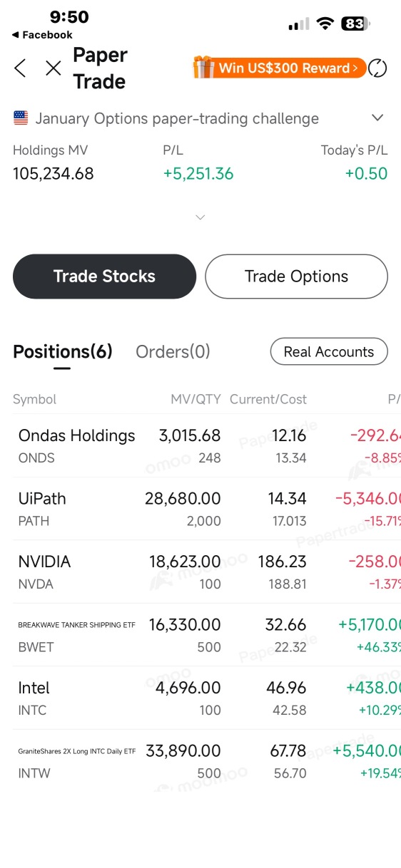
Task: Open the Win US$300 Reward banner
Action: pos(280,68)
